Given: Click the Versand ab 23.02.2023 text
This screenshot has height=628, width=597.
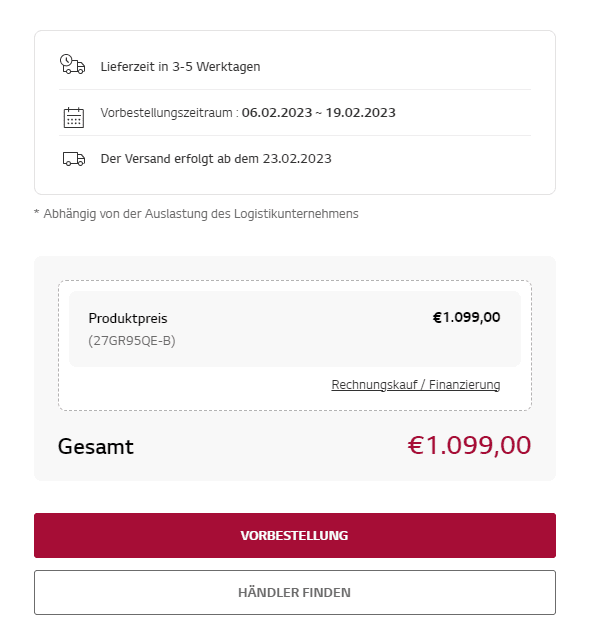Looking at the screenshot, I should coord(216,159).
